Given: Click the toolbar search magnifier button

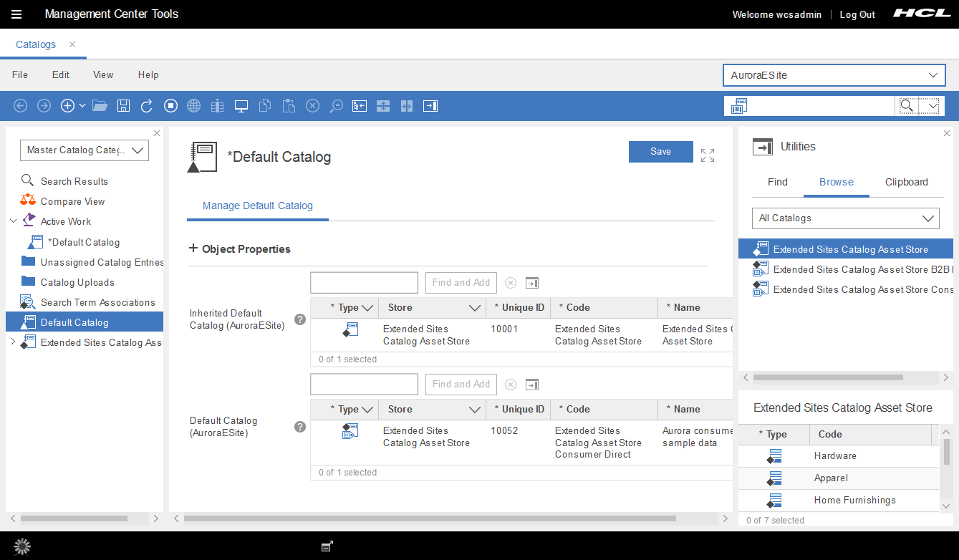Looking at the screenshot, I should 907,106.
